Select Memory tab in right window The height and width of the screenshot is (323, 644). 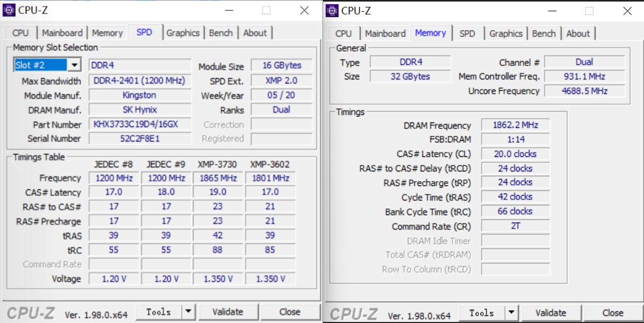pos(430,33)
